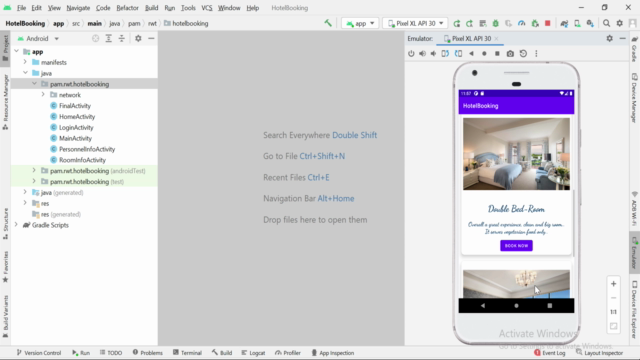The image size is (640, 360).
Task: Collapse the java folder
Action: (x=25, y=73)
